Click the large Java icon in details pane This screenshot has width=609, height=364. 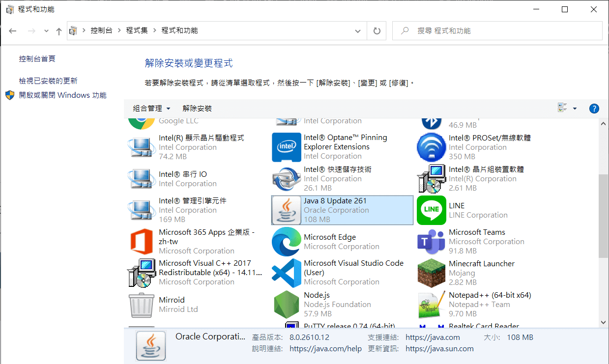click(x=151, y=345)
